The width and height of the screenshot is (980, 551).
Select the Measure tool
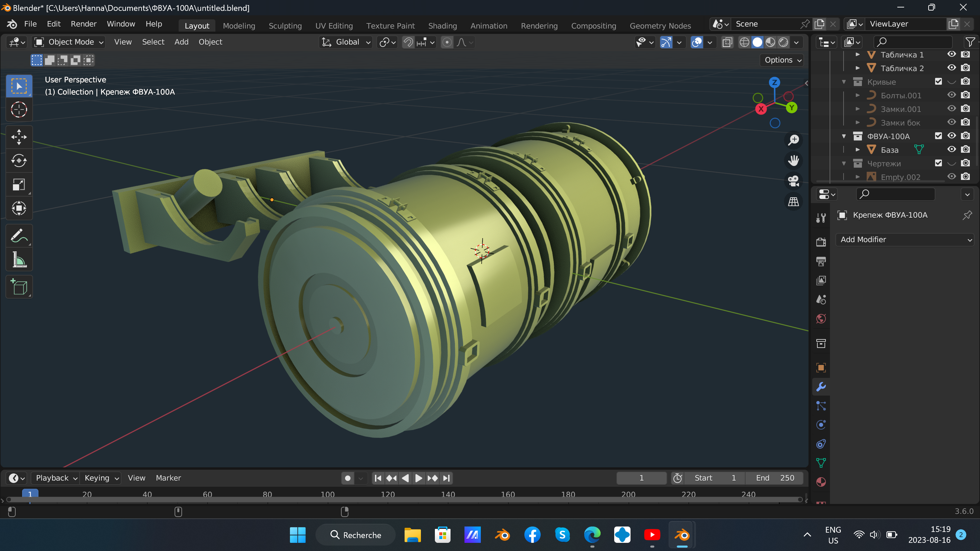pyautogui.click(x=19, y=260)
